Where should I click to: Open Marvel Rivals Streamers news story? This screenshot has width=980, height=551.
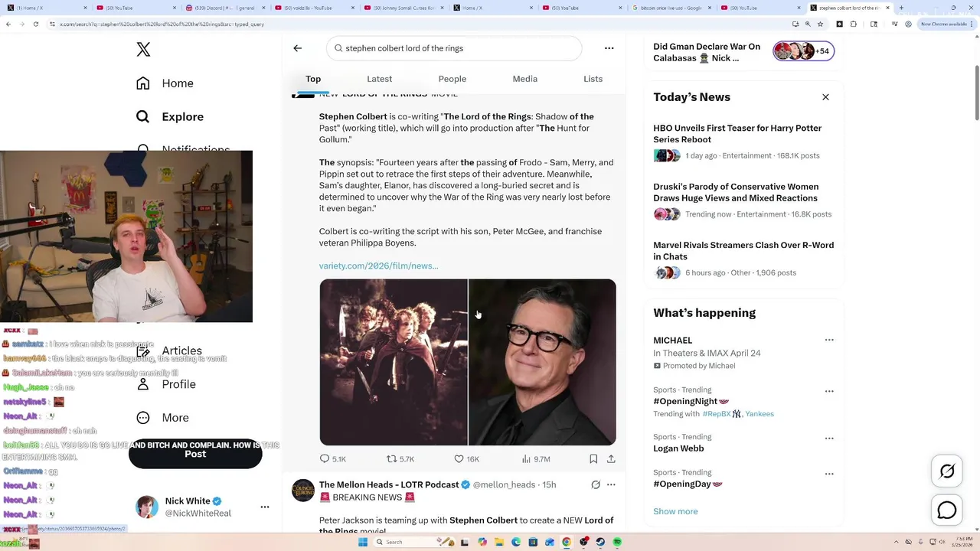click(x=743, y=259)
